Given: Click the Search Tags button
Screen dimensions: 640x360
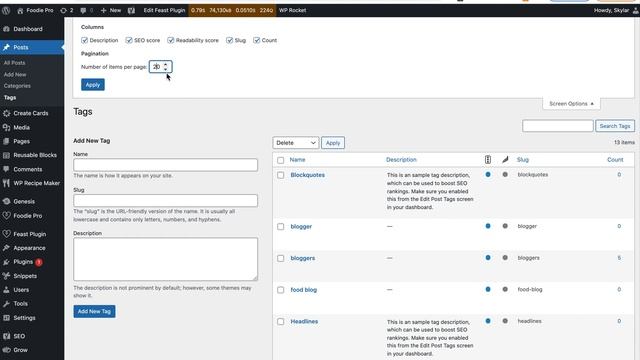Looking at the screenshot, I should tap(615, 126).
